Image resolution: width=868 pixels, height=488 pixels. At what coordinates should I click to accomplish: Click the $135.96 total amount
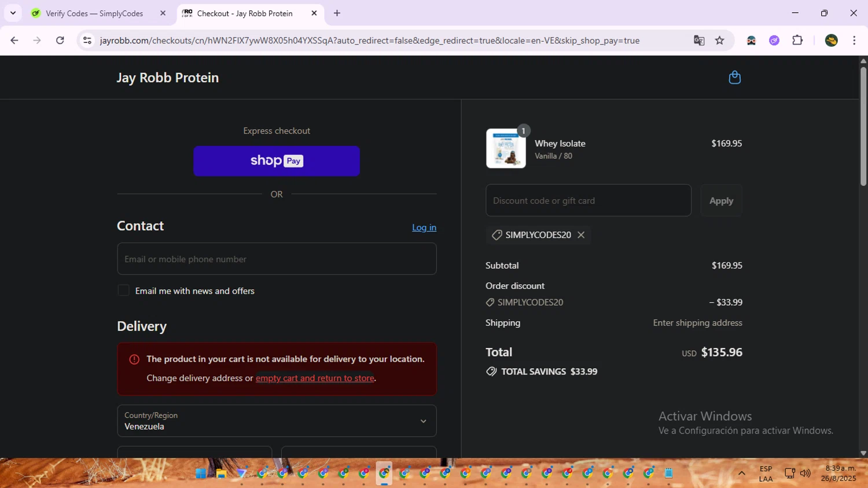click(x=722, y=353)
